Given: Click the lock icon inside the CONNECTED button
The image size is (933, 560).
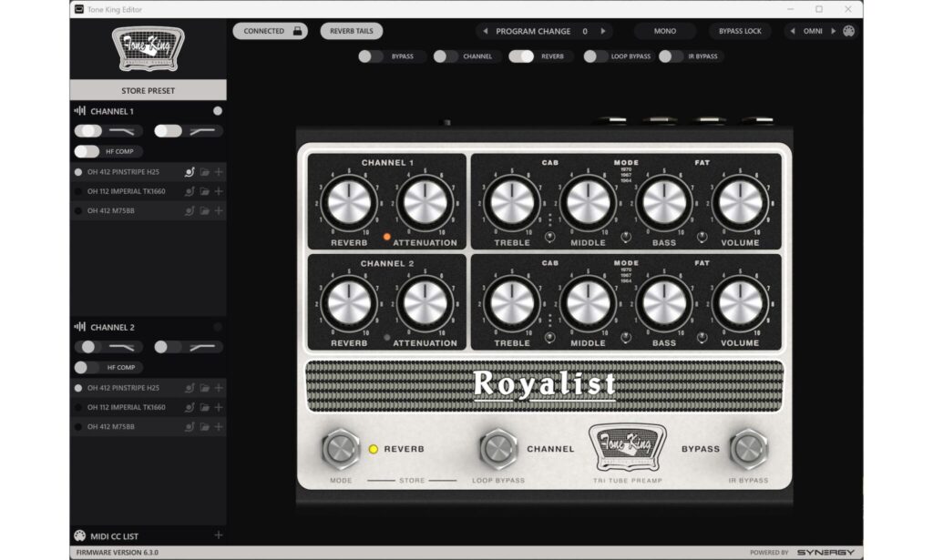Looking at the screenshot, I should coord(296,29).
